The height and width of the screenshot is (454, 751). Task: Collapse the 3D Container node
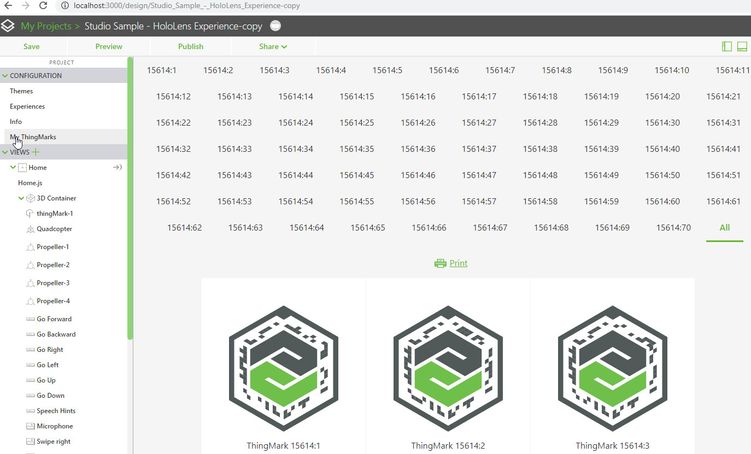click(21, 198)
